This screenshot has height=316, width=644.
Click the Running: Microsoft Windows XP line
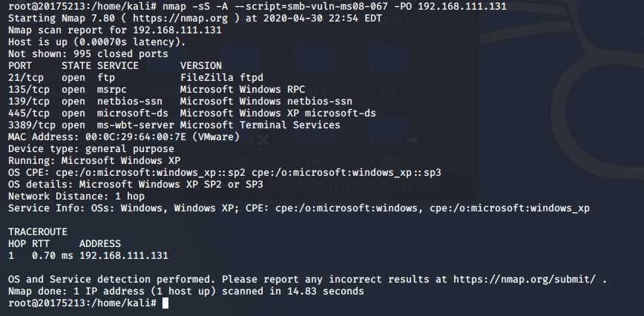(94, 161)
